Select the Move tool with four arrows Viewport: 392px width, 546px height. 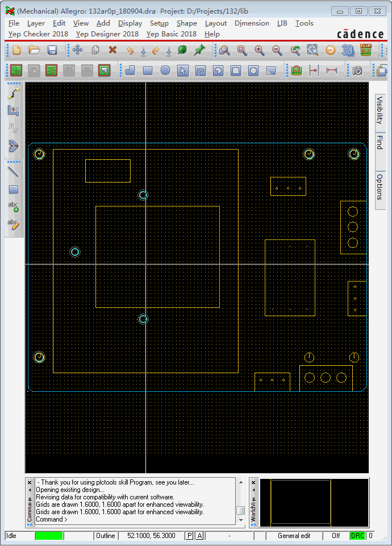pyautogui.click(x=78, y=50)
